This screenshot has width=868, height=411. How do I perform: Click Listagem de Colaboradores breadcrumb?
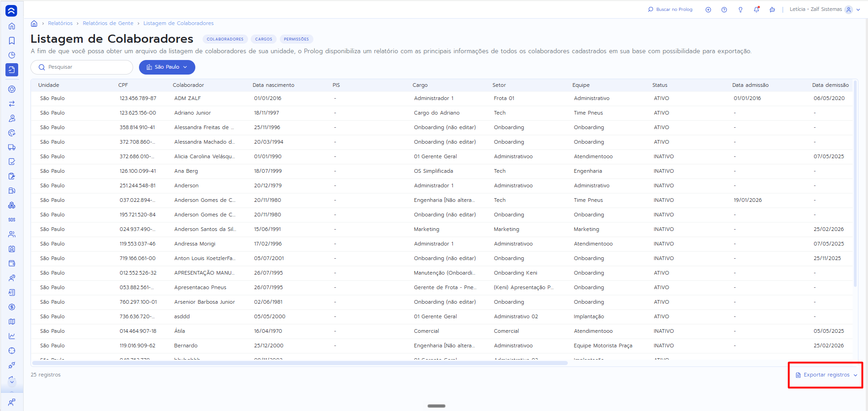click(179, 23)
